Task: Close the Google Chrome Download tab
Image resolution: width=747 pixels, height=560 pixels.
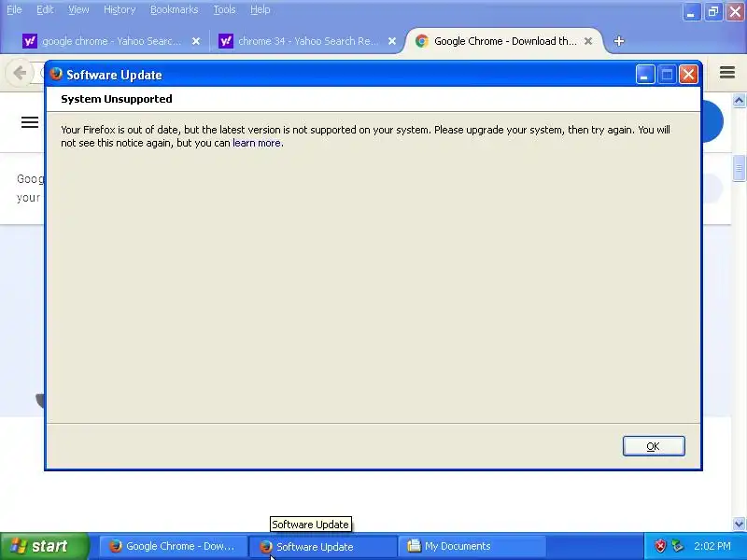Action: (x=588, y=41)
